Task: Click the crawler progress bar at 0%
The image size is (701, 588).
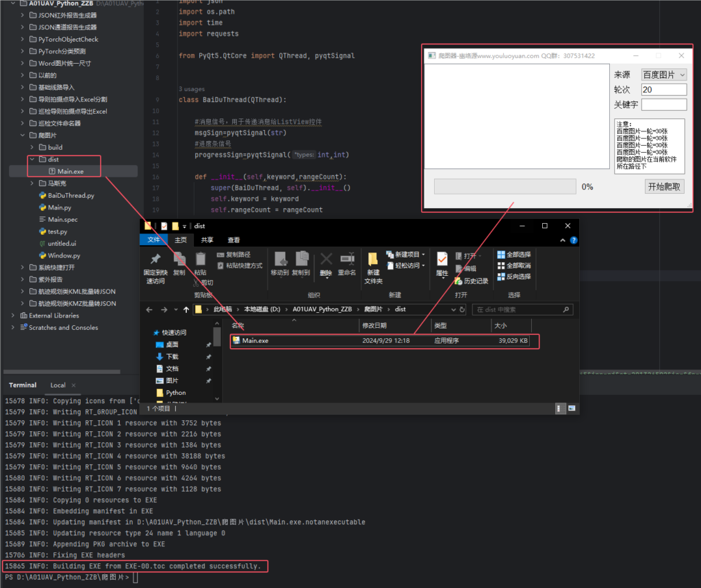Action: [505, 186]
